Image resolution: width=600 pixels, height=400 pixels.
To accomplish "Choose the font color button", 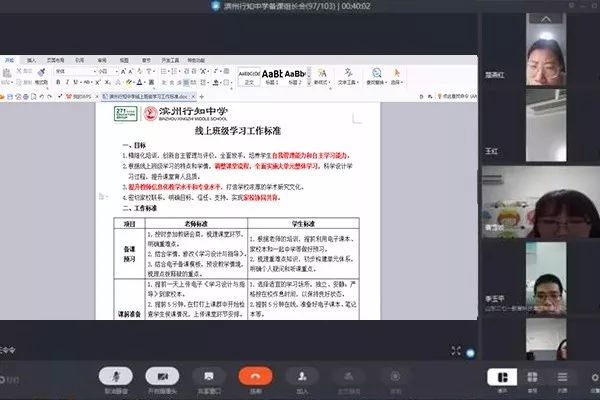I will tap(139, 82).
